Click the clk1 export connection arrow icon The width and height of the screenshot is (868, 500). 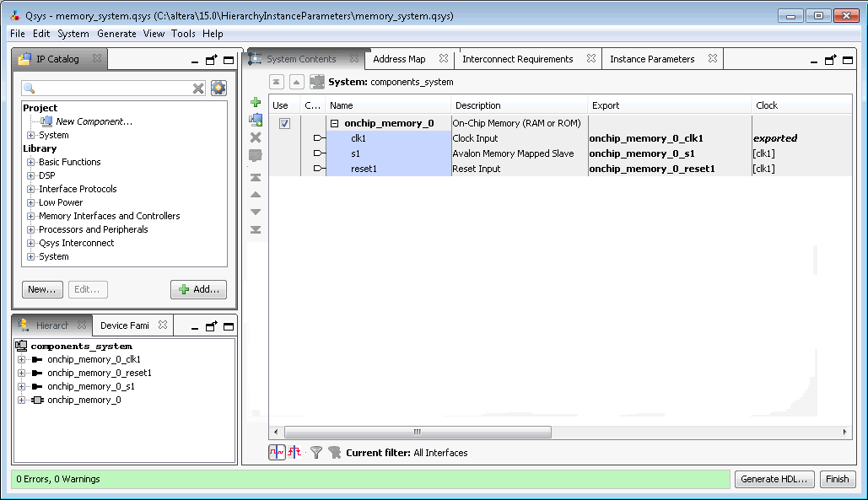[319, 138]
